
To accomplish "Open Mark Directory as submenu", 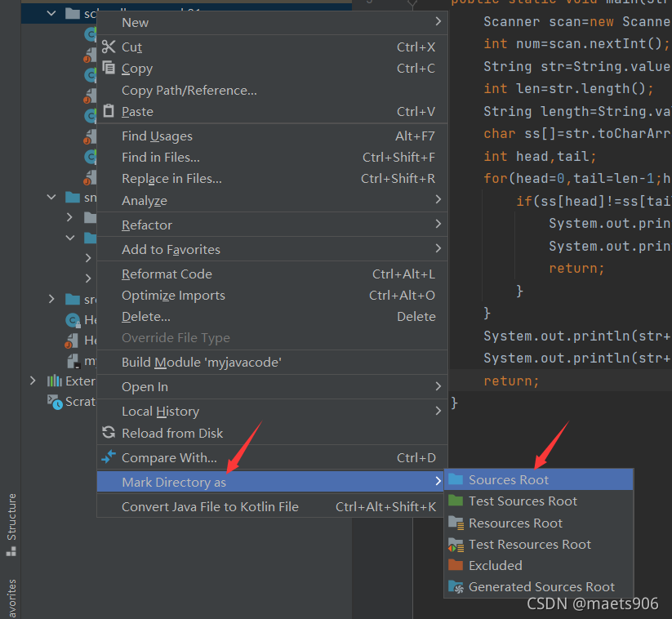I will 272,482.
